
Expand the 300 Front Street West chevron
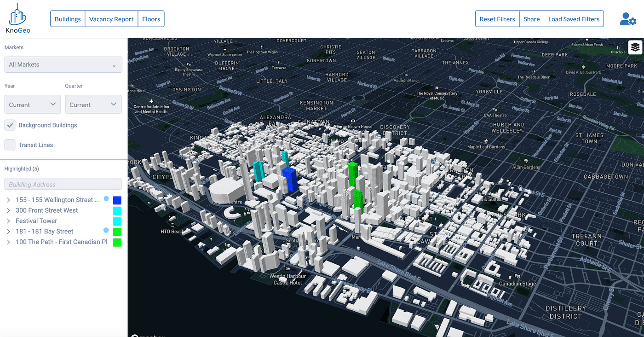[x=8, y=210]
